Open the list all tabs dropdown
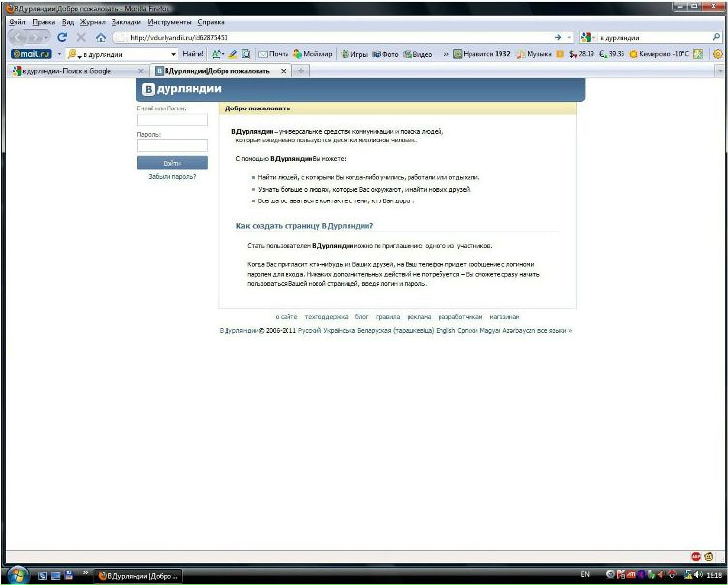728x585 pixels. (x=719, y=71)
